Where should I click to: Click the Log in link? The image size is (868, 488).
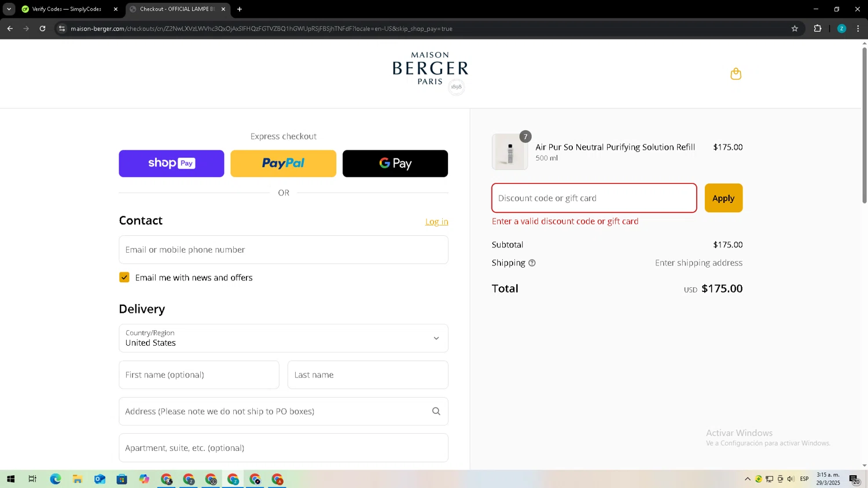click(437, 221)
